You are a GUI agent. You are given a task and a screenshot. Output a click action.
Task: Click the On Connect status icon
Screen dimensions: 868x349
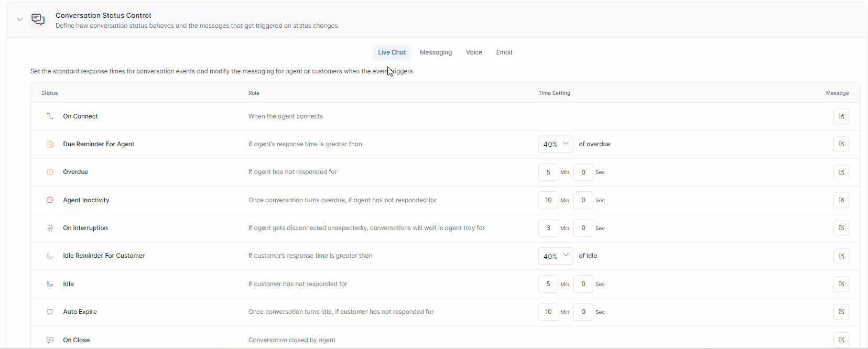[x=50, y=116]
